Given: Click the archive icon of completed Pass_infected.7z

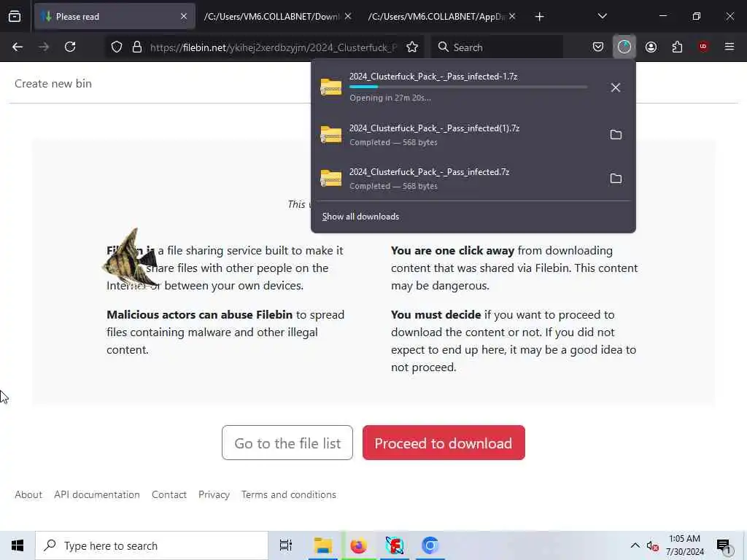Looking at the screenshot, I should pyautogui.click(x=330, y=178).
